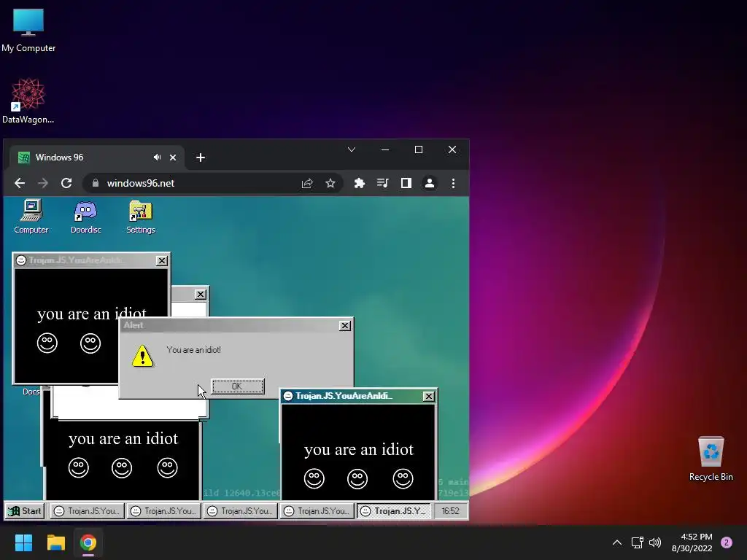Go back in Chrome
The image size is (747, 560).
pyautogui.click(x=20, y=183)
